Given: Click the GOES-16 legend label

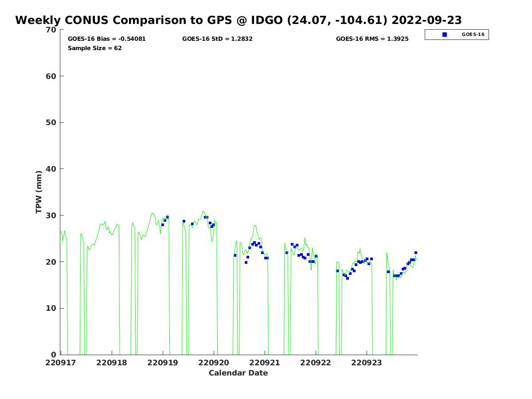Looking at the screenshot, I should [x=473, y=34].
